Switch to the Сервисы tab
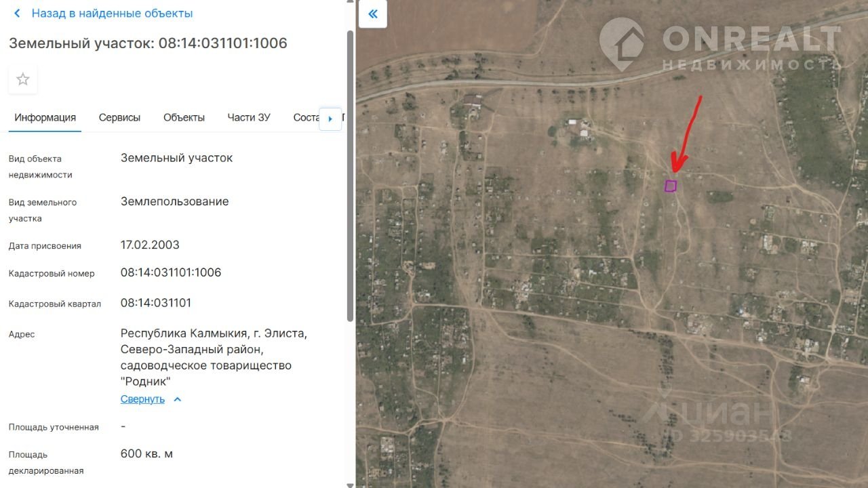This screenshot has width=868, height=488. point(119,117)
